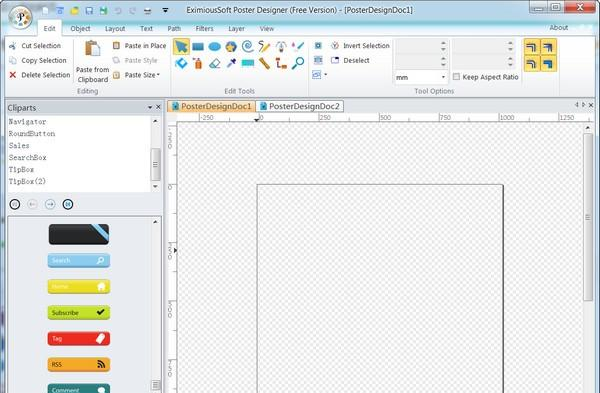This screenshot has width=600, height=393.
Task: Switch to PosterDesignDoc2 document tab
Action: (300, 106)
